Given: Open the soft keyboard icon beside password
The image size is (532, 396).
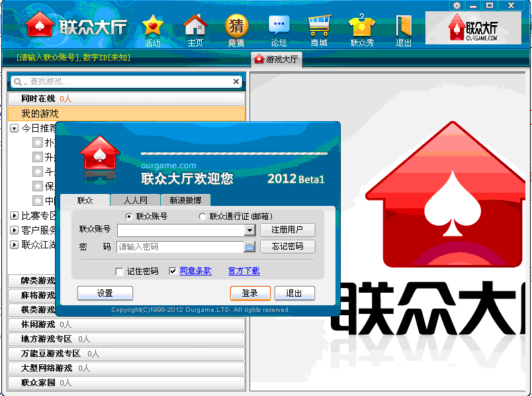Looking at the screenshot, I should 249,247.
